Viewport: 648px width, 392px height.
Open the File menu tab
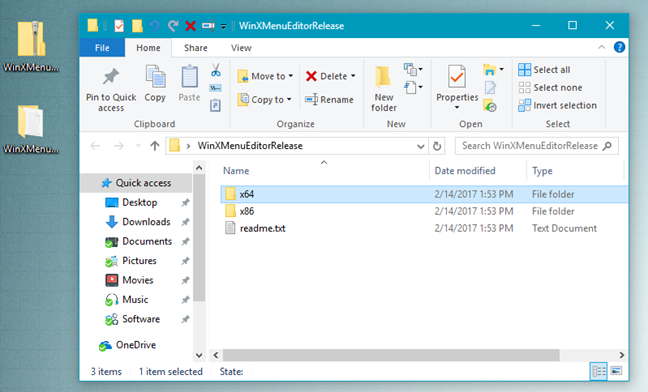(x=102, y=48)
